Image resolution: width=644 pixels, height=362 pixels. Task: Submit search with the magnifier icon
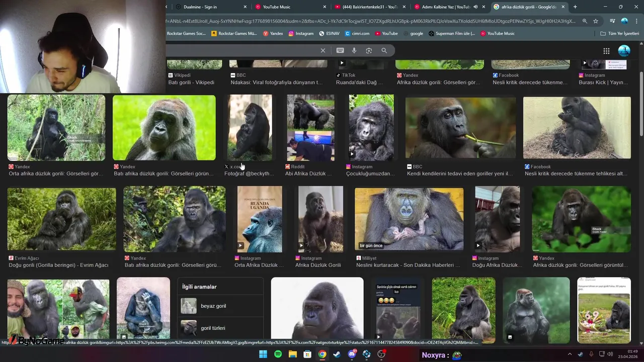point(384,50)
